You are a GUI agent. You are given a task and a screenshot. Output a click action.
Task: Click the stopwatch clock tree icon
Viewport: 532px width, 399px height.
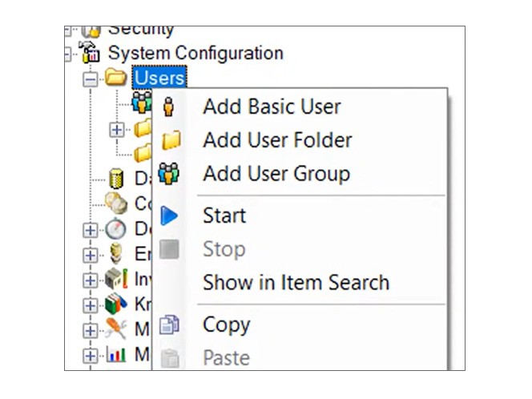[115, 229]
